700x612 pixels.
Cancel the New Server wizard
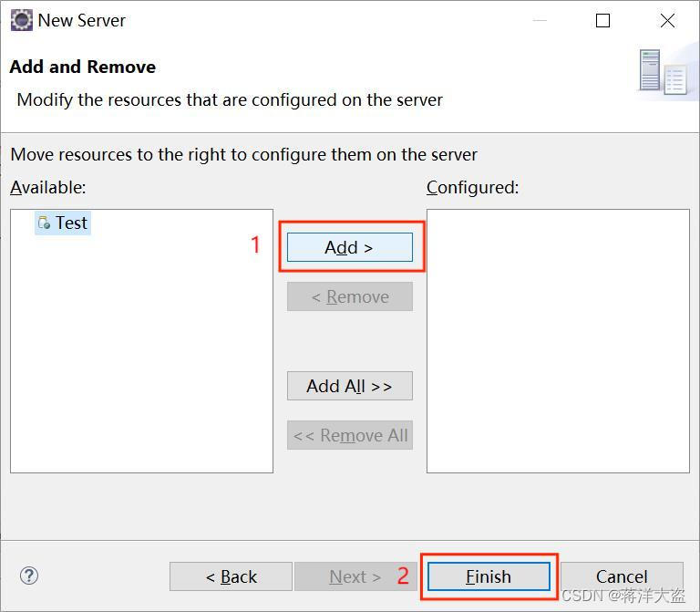coord(622,576)
